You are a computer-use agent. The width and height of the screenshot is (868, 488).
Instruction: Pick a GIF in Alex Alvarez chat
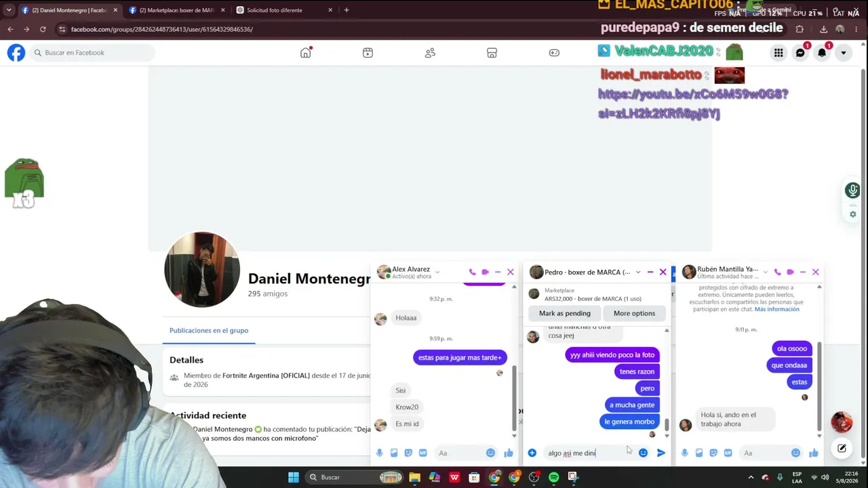tap(422, 453)
